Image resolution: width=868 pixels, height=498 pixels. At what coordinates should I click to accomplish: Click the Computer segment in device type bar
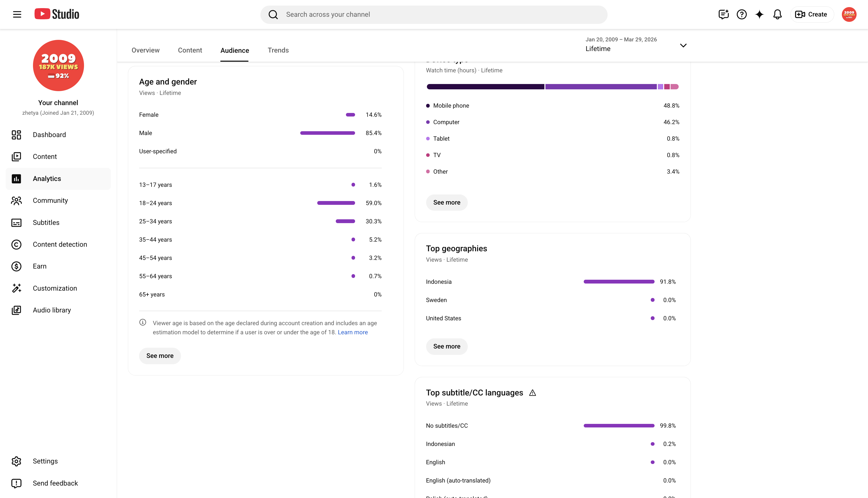click(601, 87)
